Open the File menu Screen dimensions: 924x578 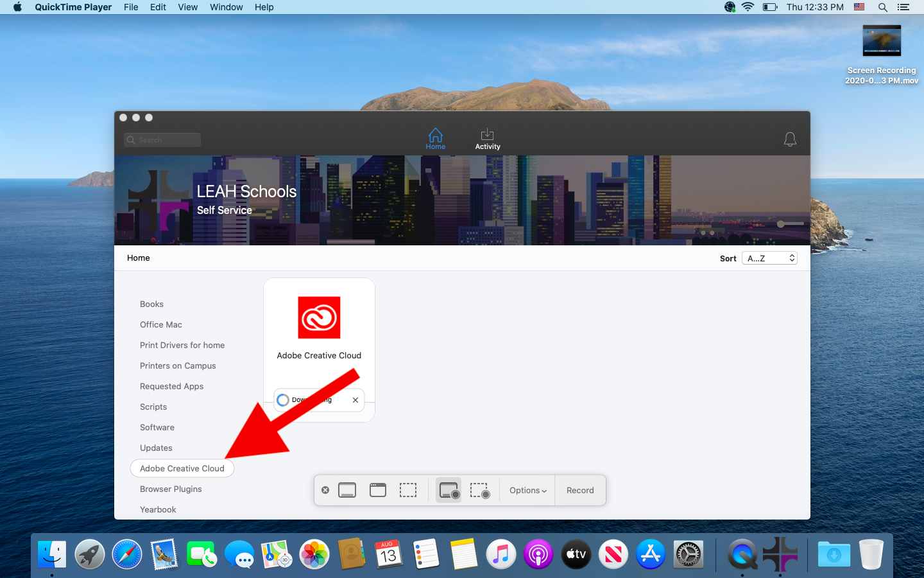tap(131, 7)
